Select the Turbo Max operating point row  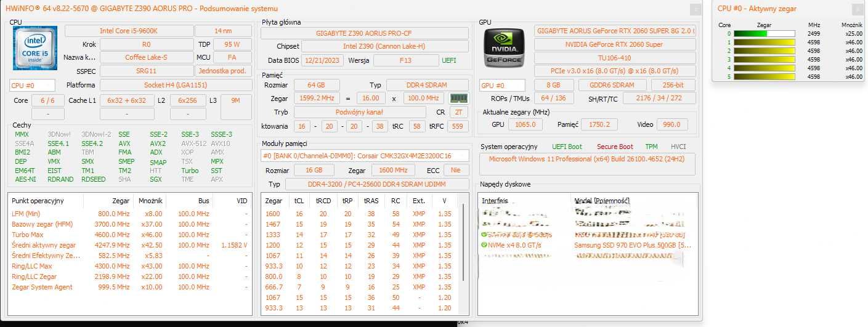coord(131,235)
